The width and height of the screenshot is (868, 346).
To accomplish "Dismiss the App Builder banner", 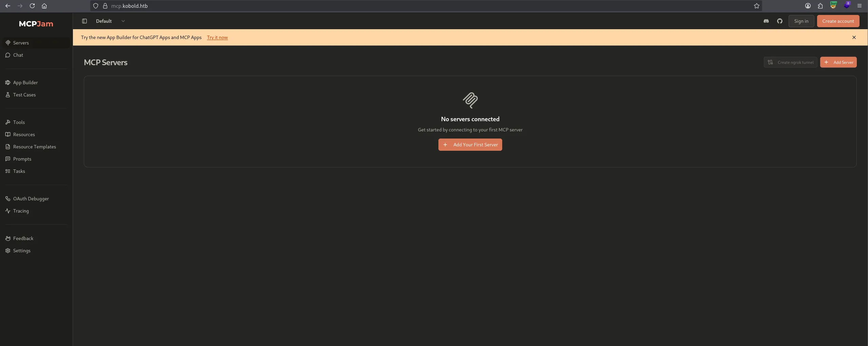I will click(854, 37).
